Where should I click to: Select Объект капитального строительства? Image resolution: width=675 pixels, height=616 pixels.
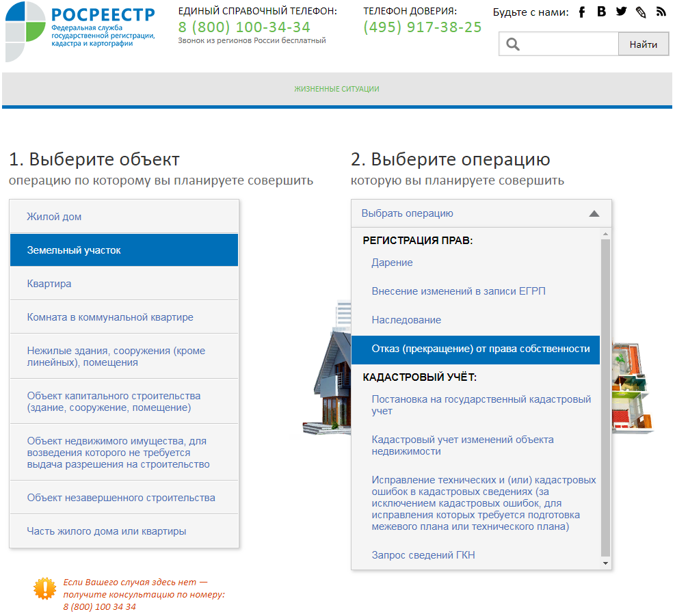pos(124,401)
